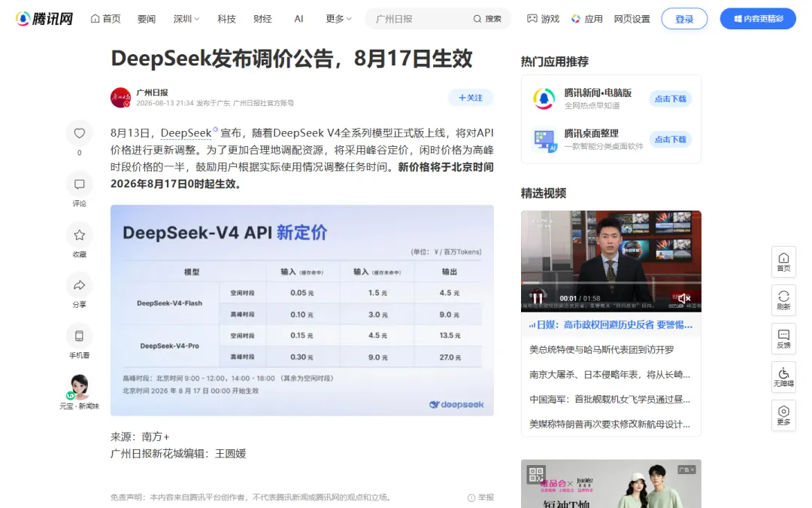Open headline 美媒称特朗普再次要求修改新航母设计
812x508 pixels.
[610, 424]
